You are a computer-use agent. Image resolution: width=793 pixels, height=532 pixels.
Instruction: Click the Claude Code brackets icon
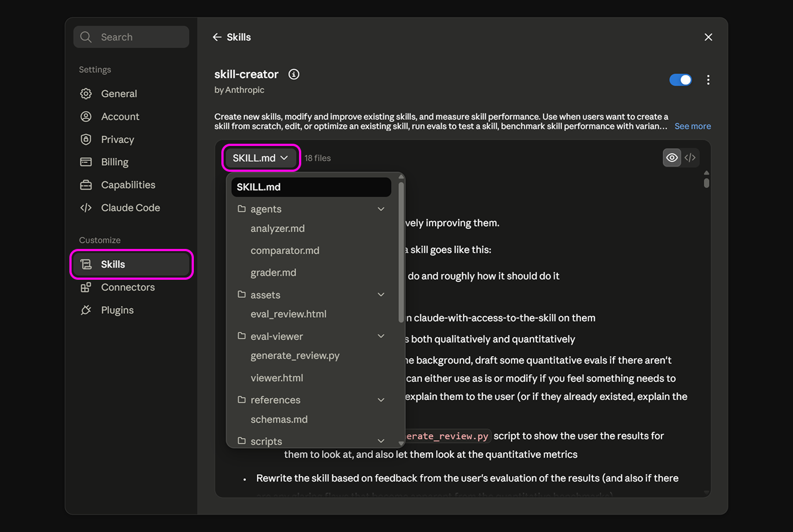coord(86,208)
